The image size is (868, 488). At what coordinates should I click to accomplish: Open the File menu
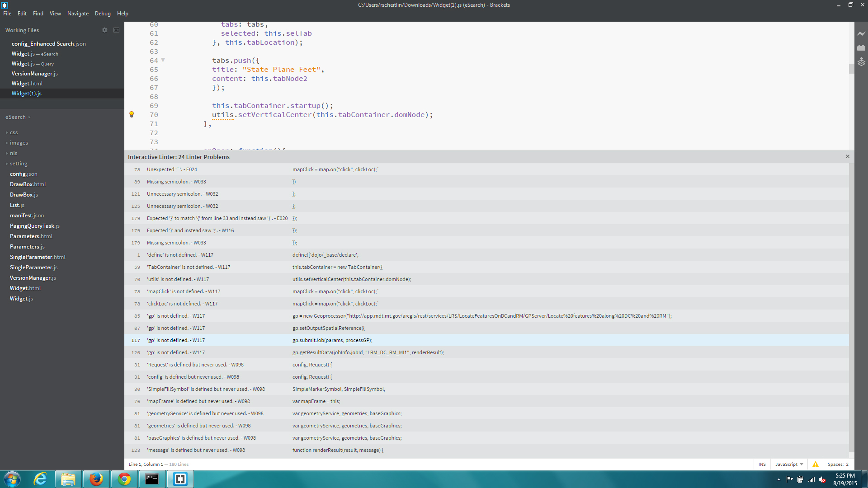point(7,14)
